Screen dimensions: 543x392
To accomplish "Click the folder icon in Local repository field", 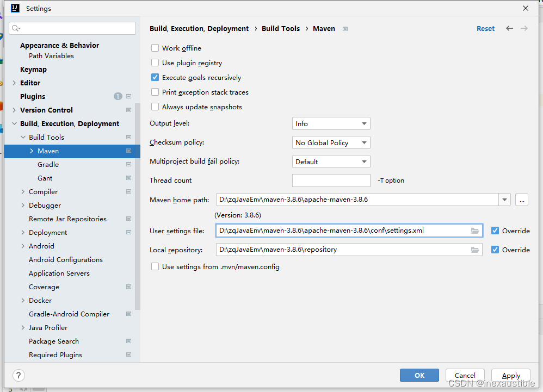I will (475, 250).
